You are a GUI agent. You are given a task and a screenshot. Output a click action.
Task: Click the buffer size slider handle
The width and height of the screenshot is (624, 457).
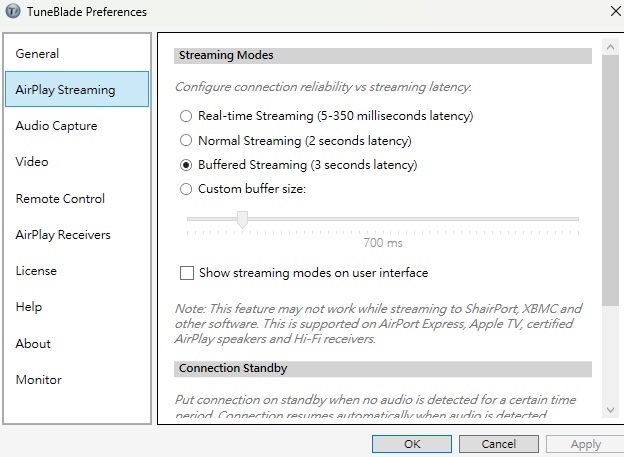point(242,219)
